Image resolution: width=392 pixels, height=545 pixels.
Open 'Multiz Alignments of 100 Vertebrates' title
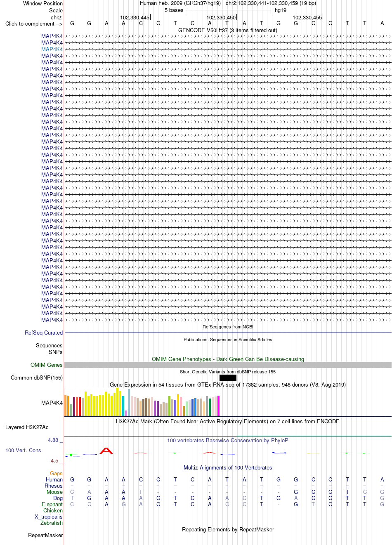tap(228, 467)
